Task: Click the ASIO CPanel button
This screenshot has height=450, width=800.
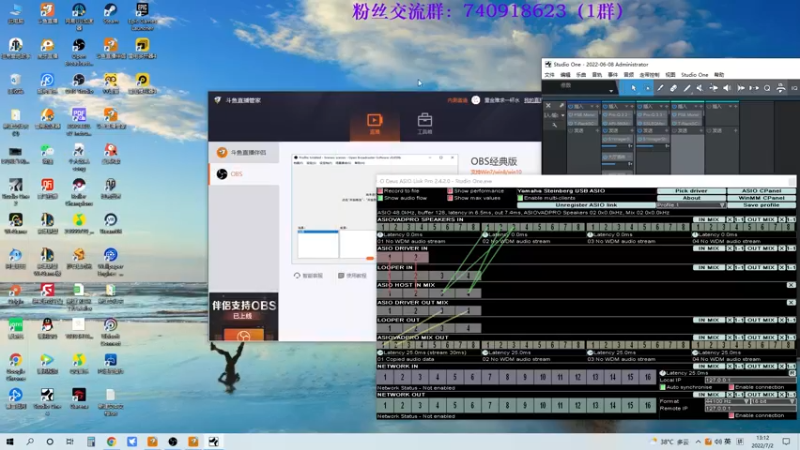Action: pyautogui.click(x=761, y=191)
